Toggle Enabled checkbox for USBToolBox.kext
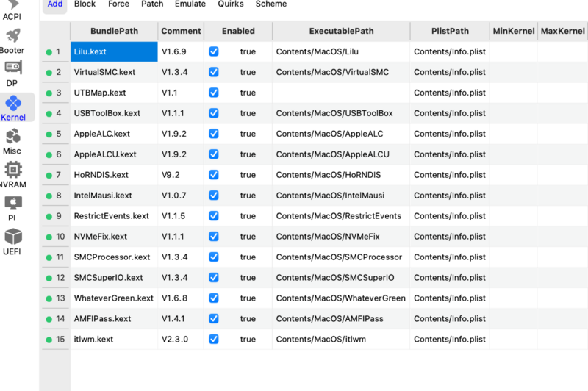 214,113
